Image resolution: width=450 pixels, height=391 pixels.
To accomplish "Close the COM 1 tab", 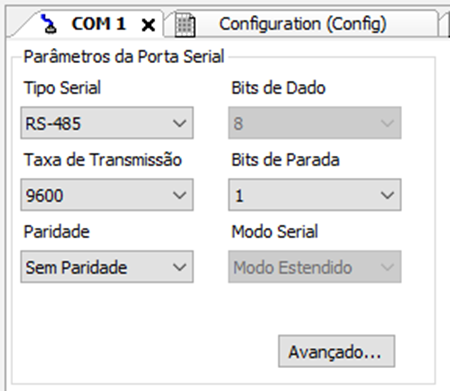I will tap(148, 25).
